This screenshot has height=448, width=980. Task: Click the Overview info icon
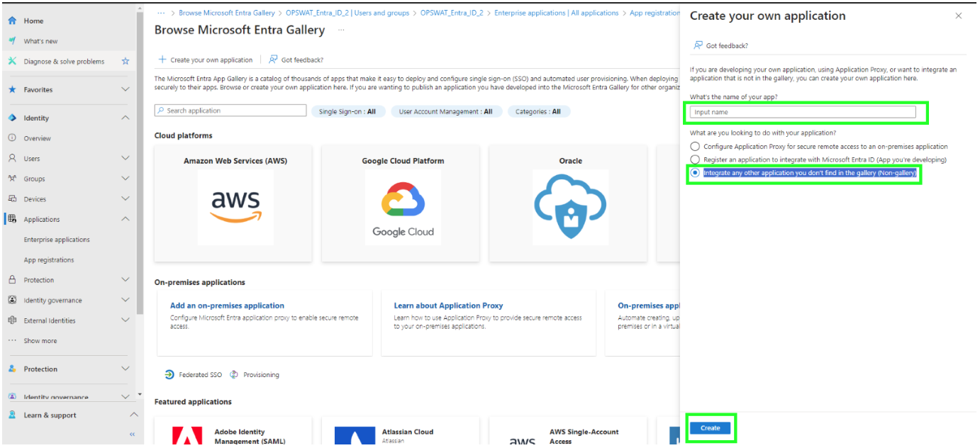[12, 138]
